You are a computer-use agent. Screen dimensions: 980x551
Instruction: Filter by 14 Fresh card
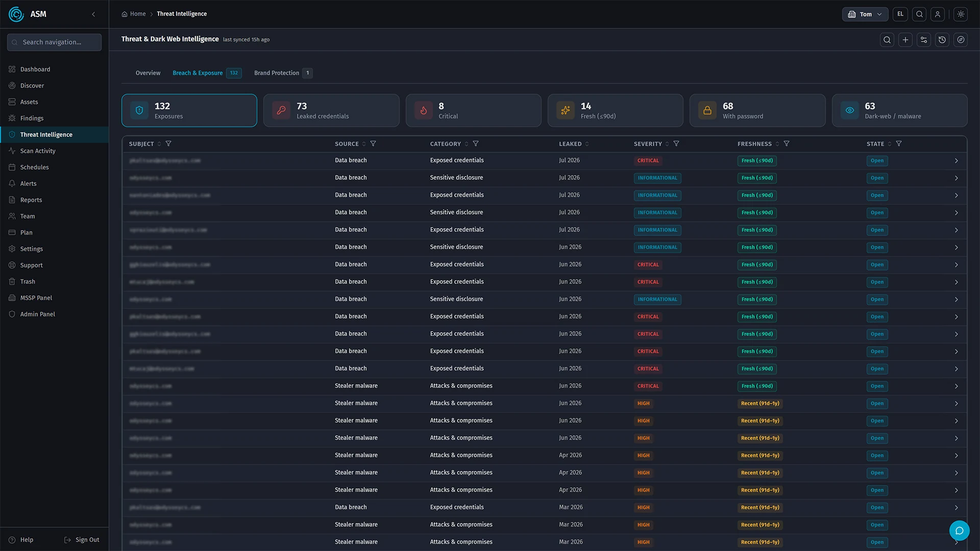click(x=615, y=110)
